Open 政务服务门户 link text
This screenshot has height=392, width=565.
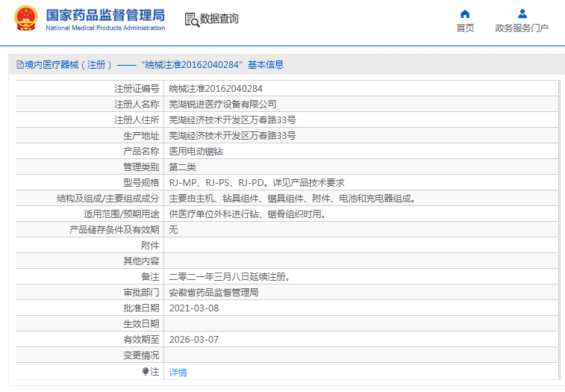(522, 28)
